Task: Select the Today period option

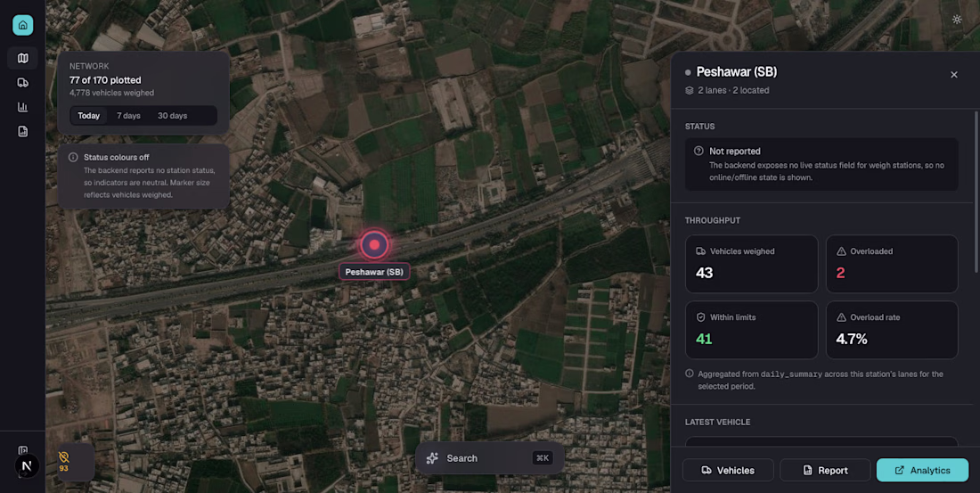Action: tap(89, 116)
